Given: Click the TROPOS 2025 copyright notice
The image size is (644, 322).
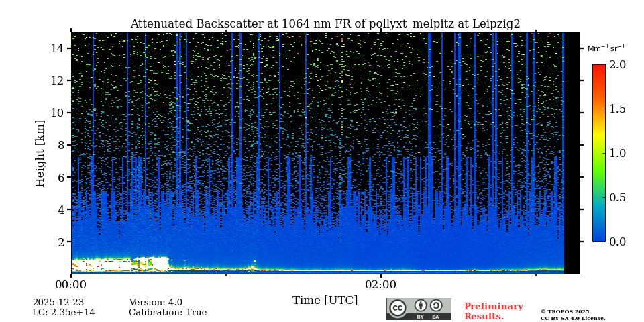Looking at the screenshot, I should (x=566, y=311).
